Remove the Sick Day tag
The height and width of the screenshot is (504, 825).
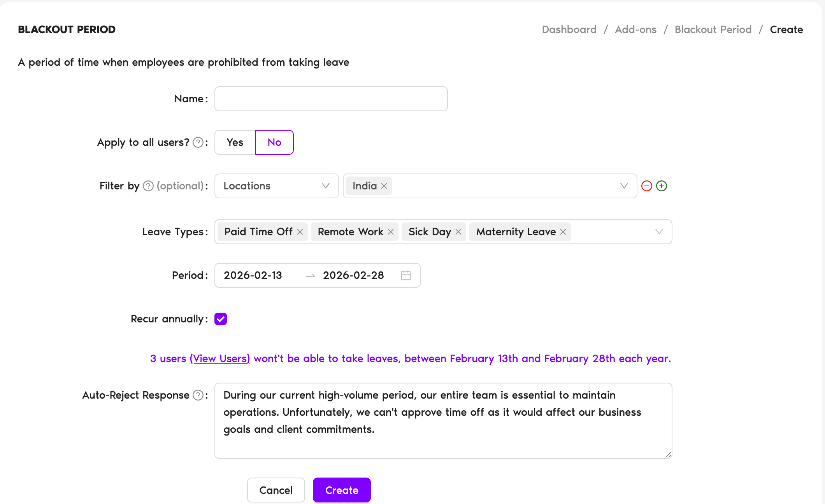[458, 232]
